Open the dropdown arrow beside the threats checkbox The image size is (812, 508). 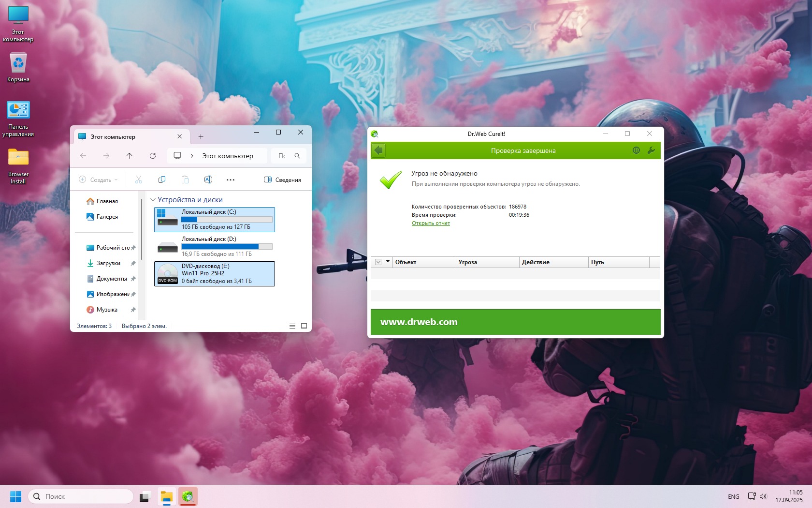coord(388,262)
